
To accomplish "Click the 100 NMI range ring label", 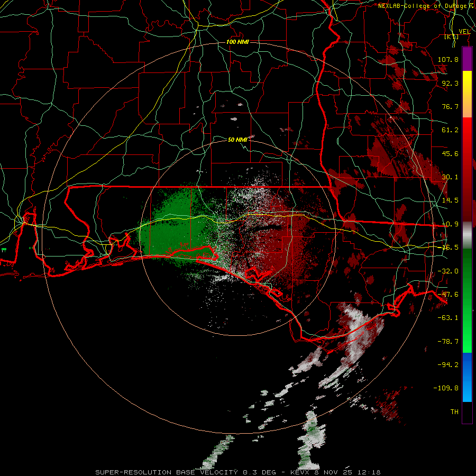I will (237, 42).
